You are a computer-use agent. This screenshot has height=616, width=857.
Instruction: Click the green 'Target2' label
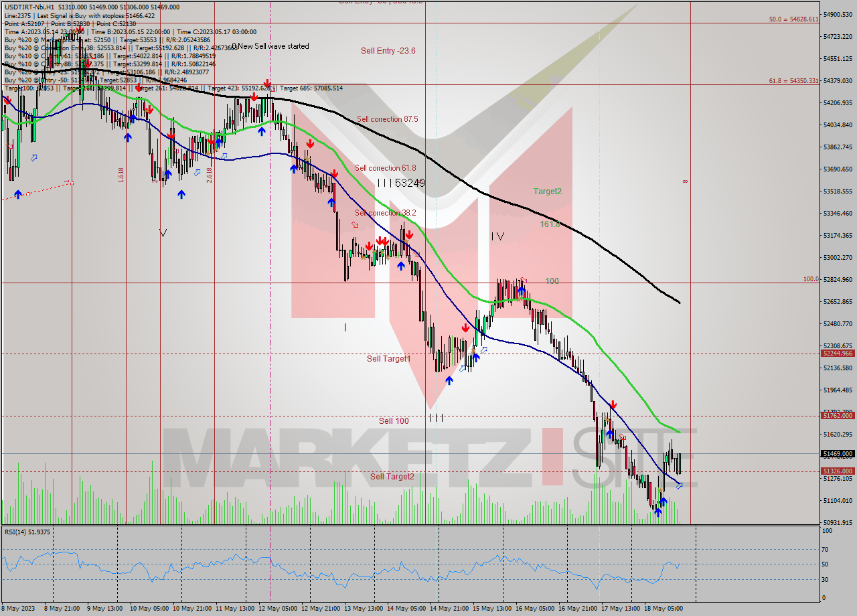point(547,191)
